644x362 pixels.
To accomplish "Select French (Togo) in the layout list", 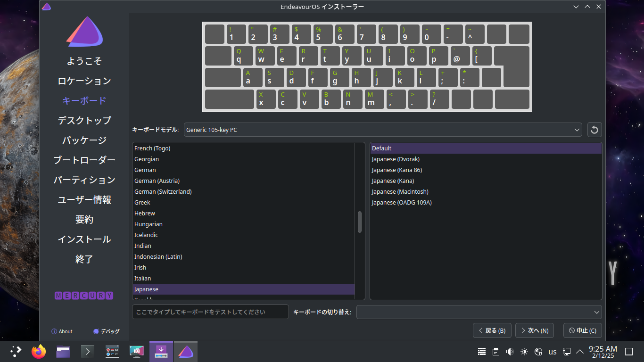I will (243, 148).
